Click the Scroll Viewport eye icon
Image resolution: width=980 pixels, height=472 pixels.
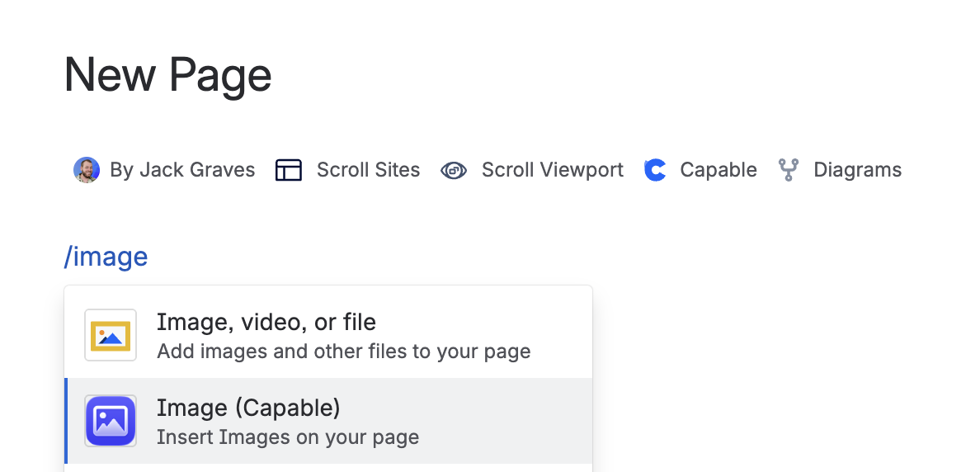[454, 170]
